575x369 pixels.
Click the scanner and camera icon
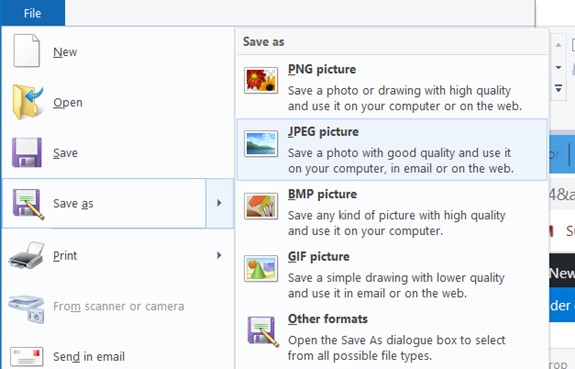pos(27,309)
